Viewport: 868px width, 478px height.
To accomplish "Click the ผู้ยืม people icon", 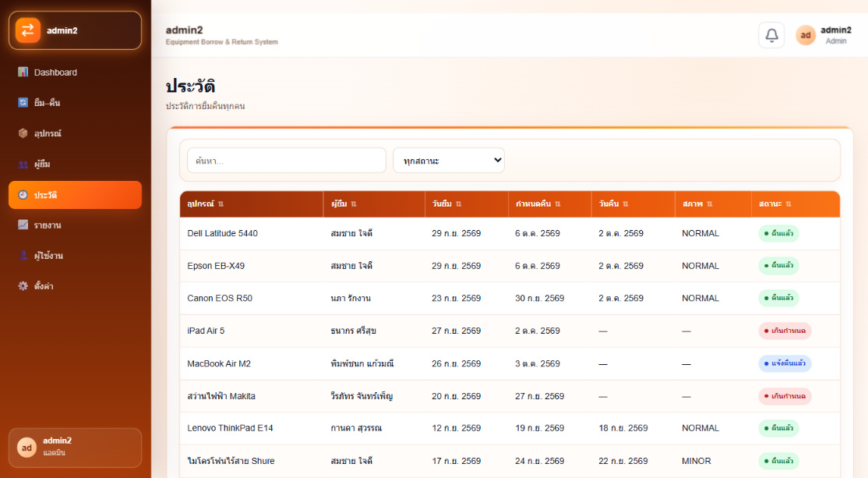I will tap(23, 164).
